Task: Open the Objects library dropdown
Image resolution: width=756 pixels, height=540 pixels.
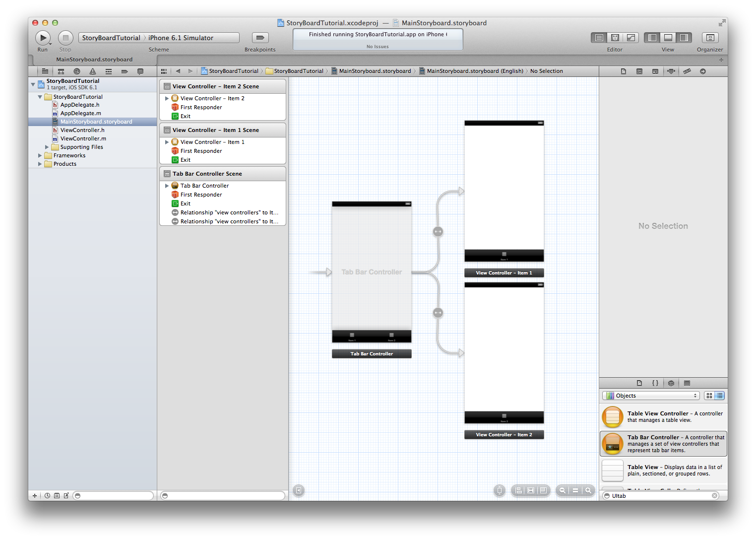Action: [651, 396]
